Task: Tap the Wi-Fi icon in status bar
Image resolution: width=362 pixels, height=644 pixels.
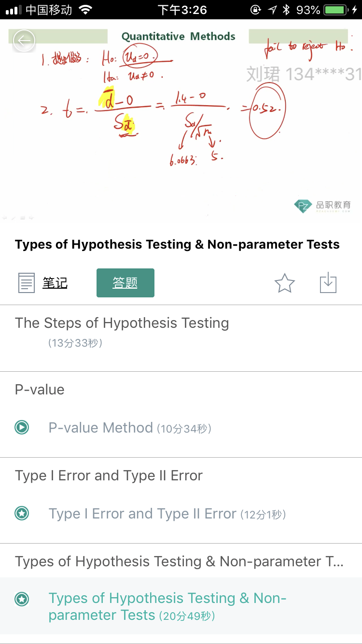Action: [x=85, y=10]
